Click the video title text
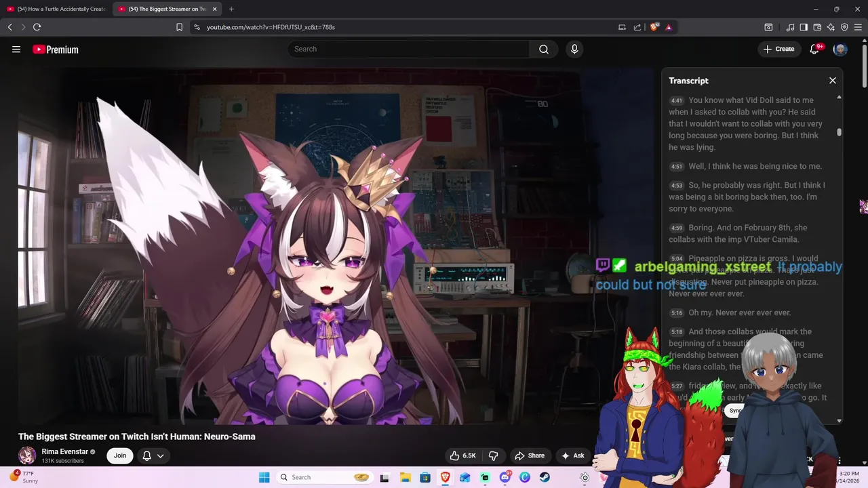 (137, 436)
